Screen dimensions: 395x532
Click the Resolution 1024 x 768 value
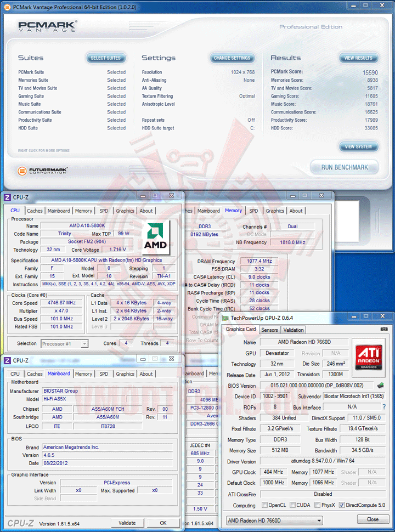[x=242, y=72]
